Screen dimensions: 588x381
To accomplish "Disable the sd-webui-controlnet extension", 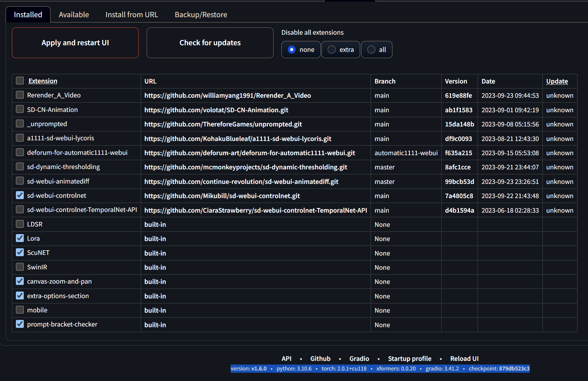I will (x=19, y=195).
